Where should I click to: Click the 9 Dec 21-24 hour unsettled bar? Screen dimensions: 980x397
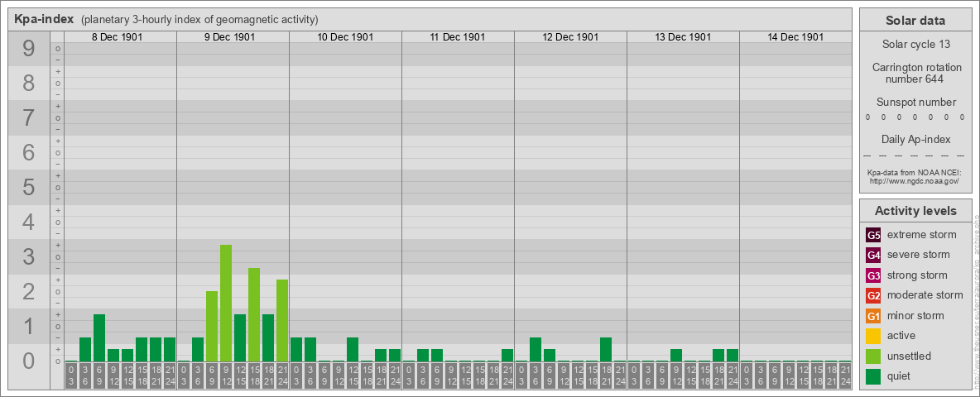[282, 320]
